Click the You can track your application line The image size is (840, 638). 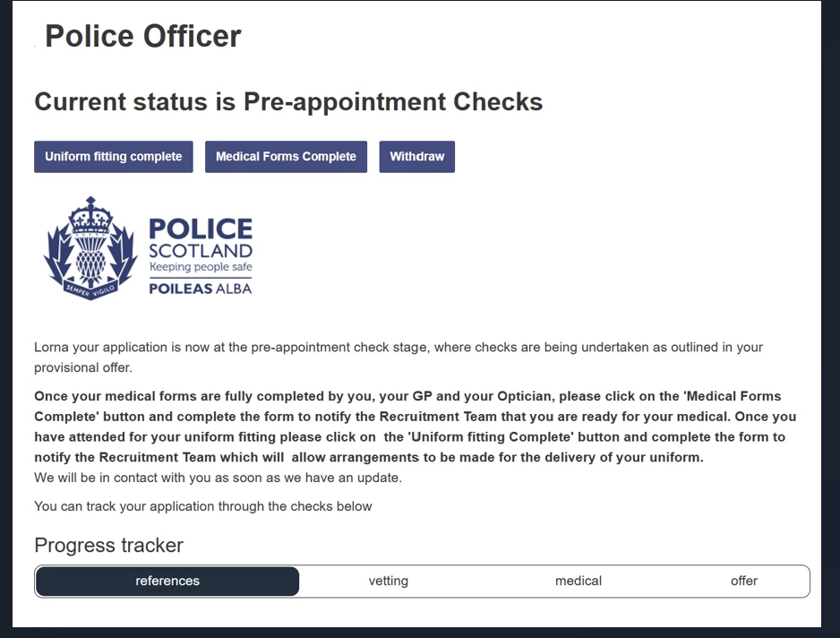point(202,506)
